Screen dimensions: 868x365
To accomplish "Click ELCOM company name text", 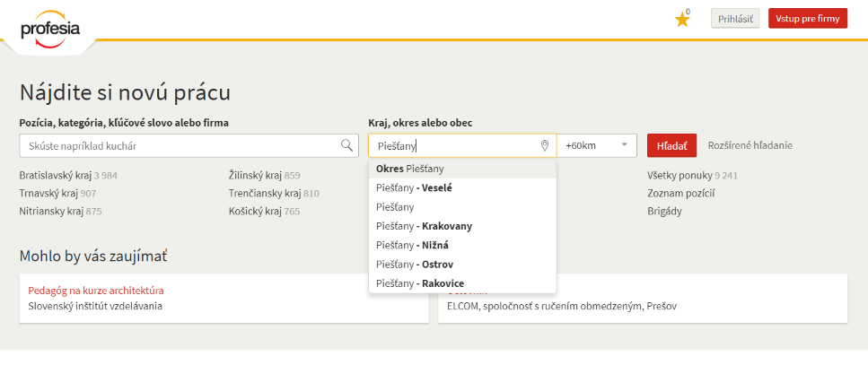I will click(562, 306).
